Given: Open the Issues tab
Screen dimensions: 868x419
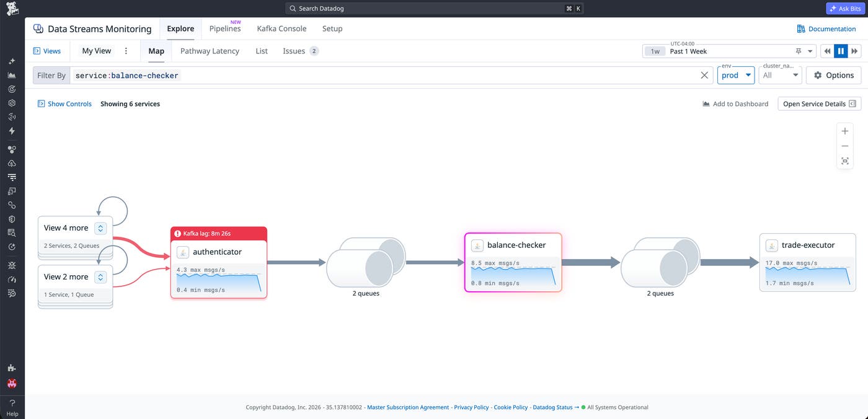Looking at the screenshot, I should click(301, 51).
